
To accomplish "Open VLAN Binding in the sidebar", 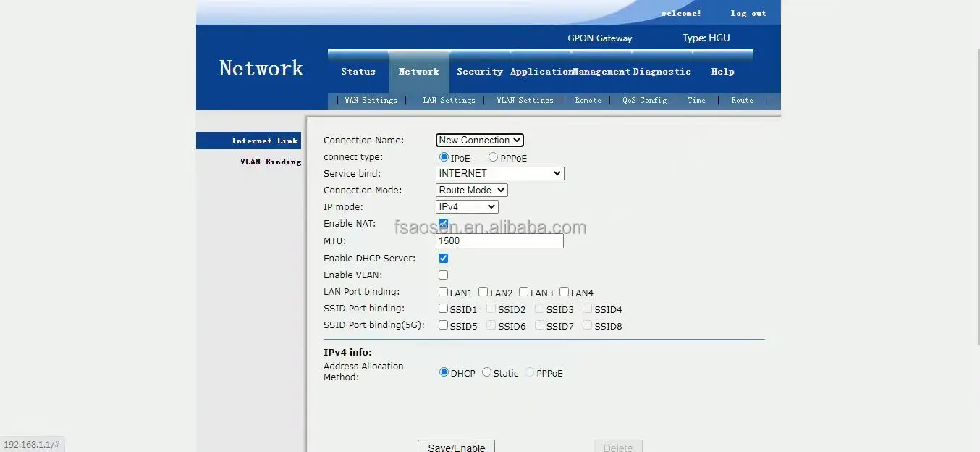I will pos(271,162).
